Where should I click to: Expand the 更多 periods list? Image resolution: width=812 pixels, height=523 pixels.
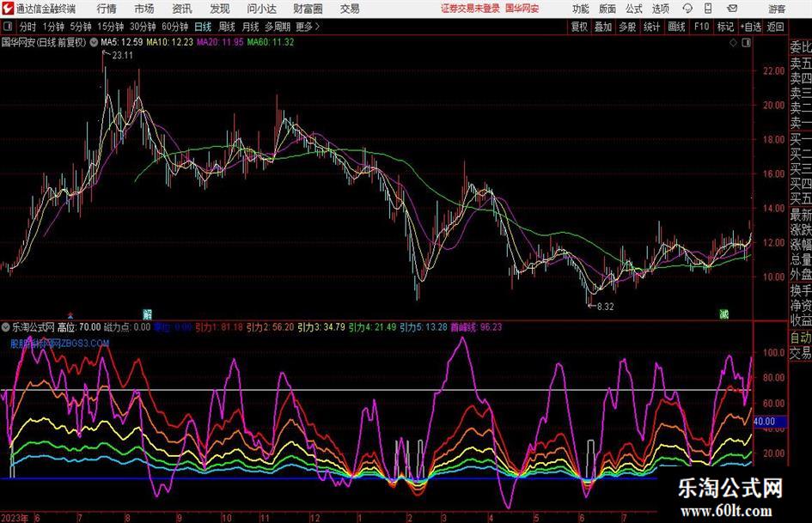[x=308, y=27]
